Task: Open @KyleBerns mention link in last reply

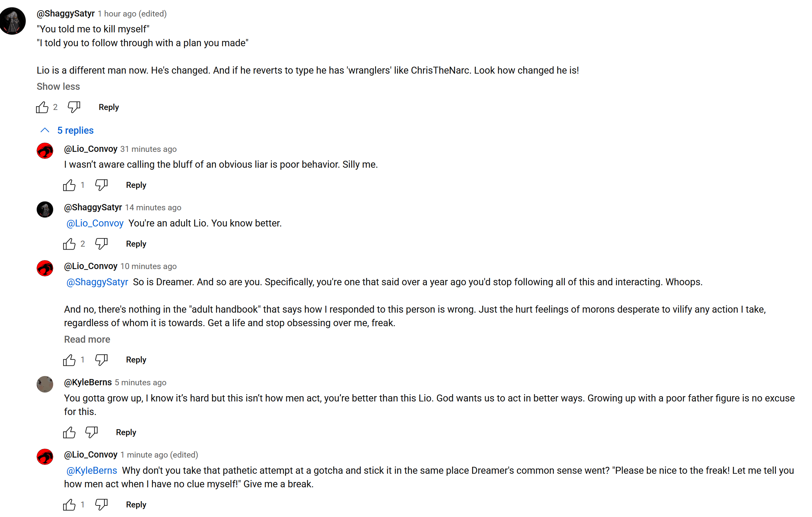Action: tap(92, 470)
